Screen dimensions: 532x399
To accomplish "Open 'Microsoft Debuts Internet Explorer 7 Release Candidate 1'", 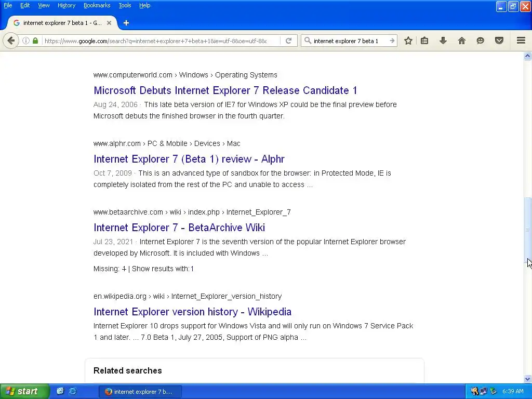I will tap(225, 90).
